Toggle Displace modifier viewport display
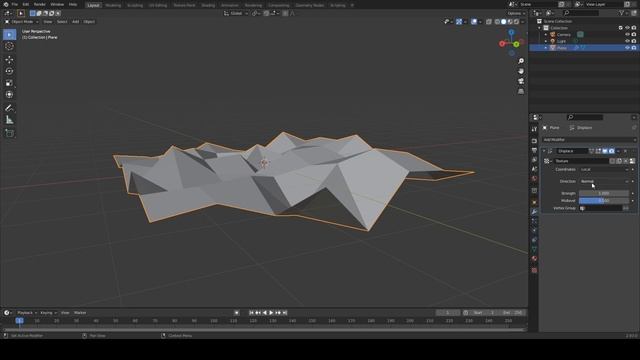 pos(605,151)
